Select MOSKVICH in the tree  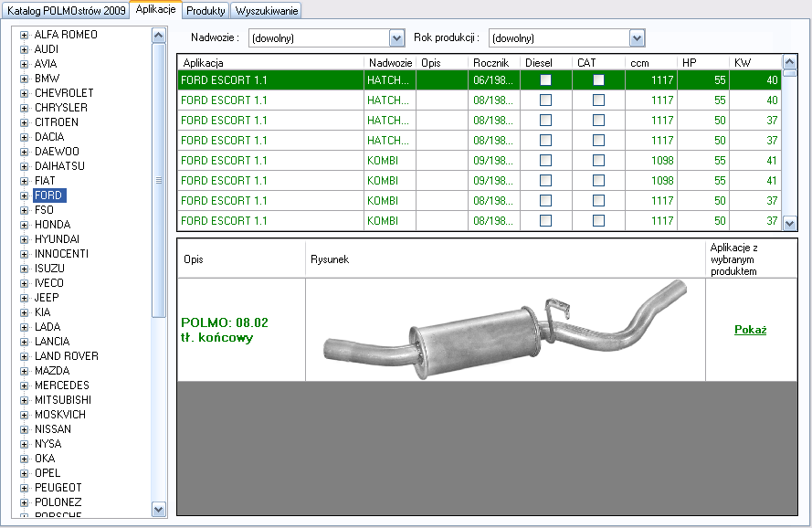pos(60,415)
